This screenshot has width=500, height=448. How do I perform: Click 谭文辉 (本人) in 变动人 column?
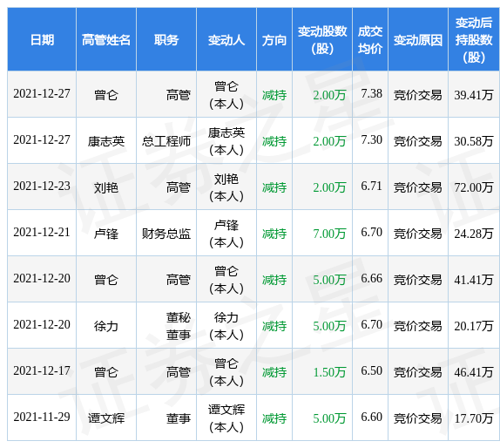[226, 418]
